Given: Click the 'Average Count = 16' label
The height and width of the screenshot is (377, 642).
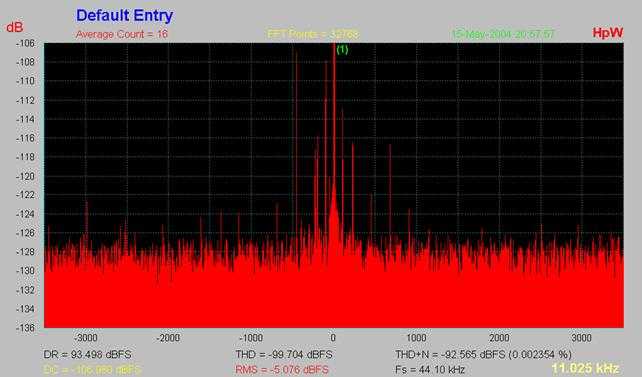Looking at the screenshot, I should [122, 34].
